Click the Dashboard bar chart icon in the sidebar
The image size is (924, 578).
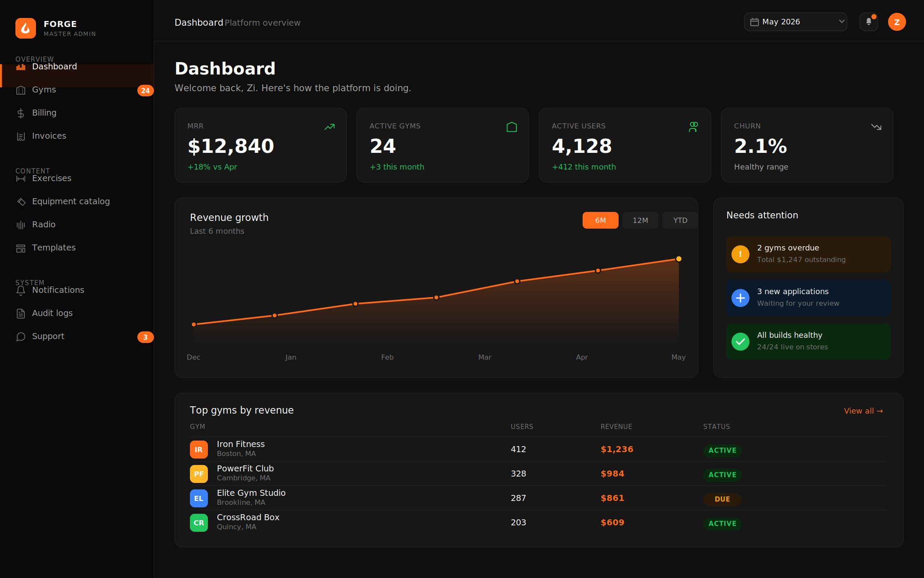point(21,67)
